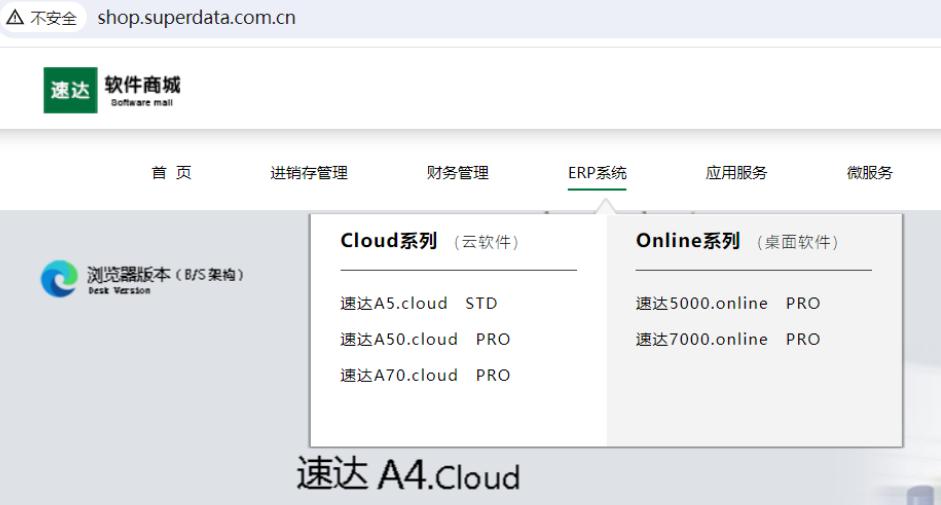Select the URL shop.superdata.com.cn in address bar
This screenshot has height=505, width=941.
tap(196, 17)
